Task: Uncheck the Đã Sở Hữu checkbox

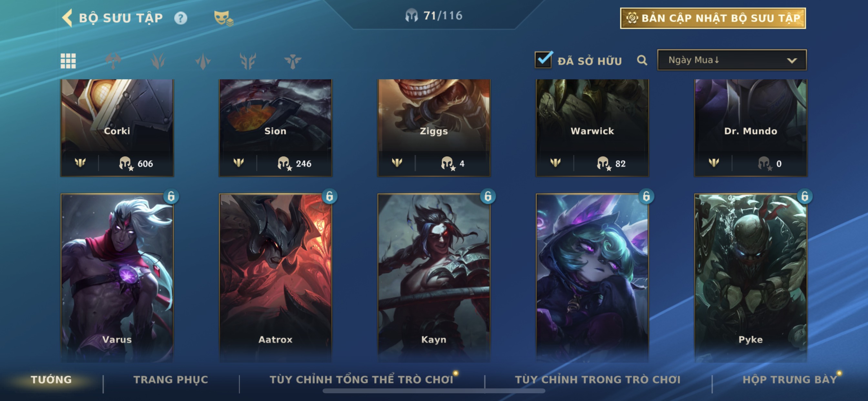Action: coord(543,60)
